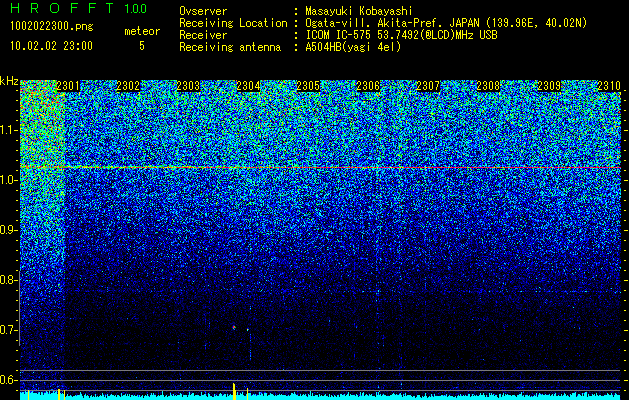
Task: Click the 2305 time marker
Action: [308, 86]
